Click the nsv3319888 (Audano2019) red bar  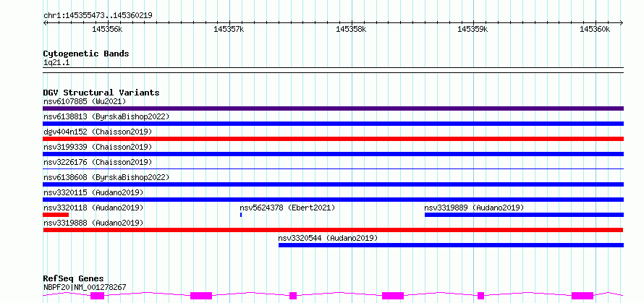(333, 230)
